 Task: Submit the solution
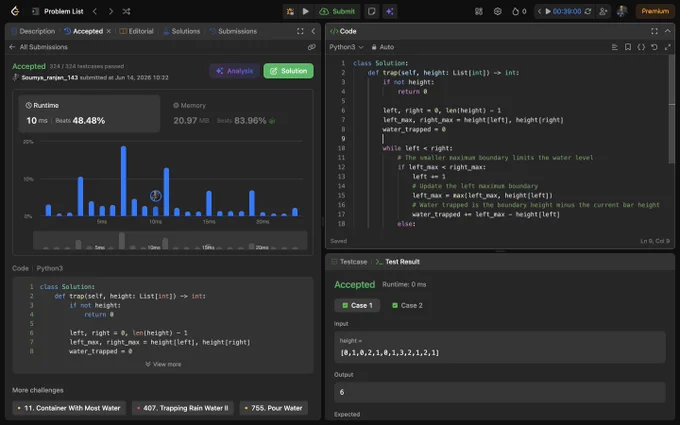click(x=337, y=11)
